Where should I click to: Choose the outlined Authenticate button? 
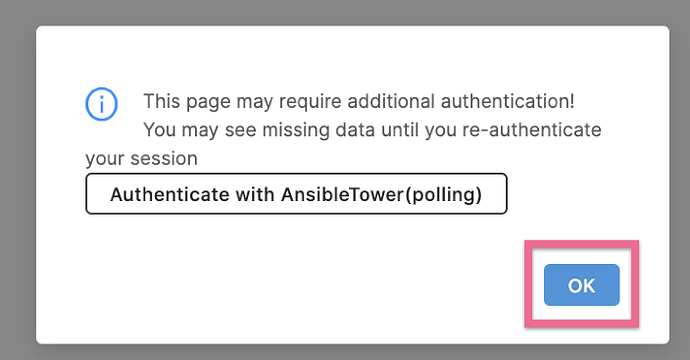click(296, 194)
